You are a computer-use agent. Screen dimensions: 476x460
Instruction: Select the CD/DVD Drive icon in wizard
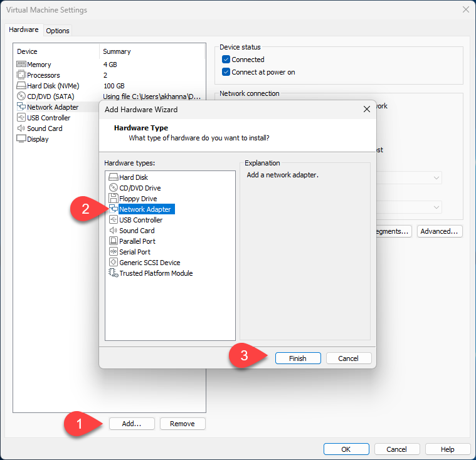114,187
